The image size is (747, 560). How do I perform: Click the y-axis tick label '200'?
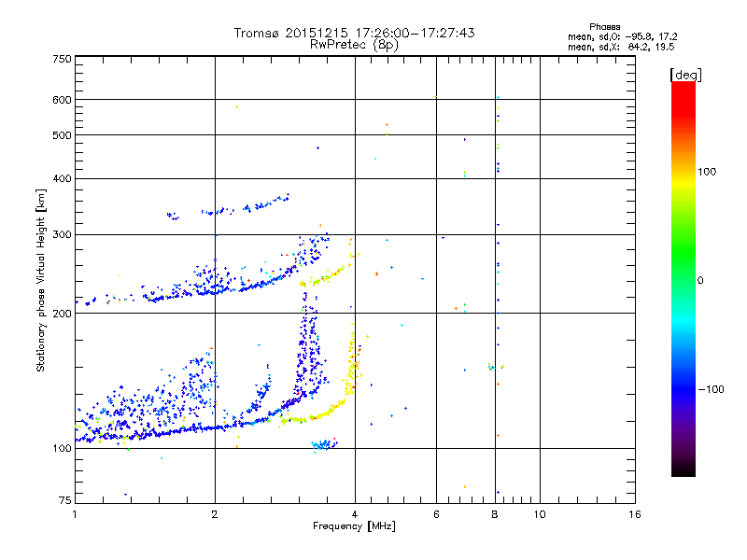62,314
